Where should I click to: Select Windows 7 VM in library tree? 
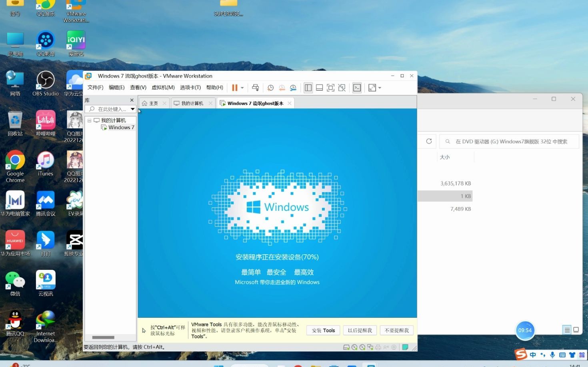pos(119,128)
